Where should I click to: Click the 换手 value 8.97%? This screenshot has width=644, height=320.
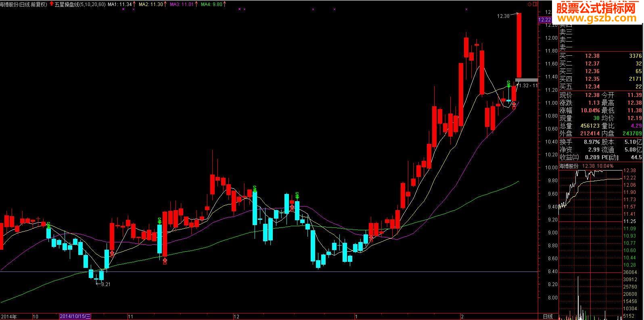[x=592, y=142]
